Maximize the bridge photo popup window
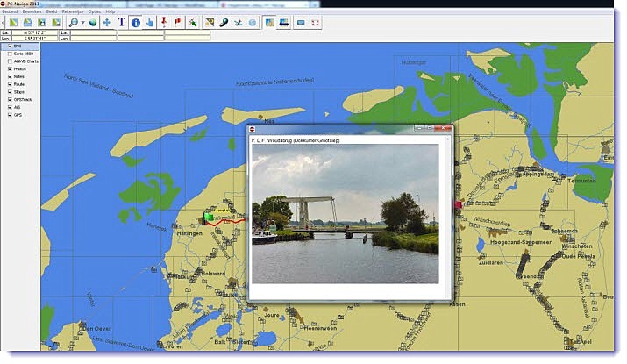The height and width of the screenshot is (364, 627). point(430,128)
